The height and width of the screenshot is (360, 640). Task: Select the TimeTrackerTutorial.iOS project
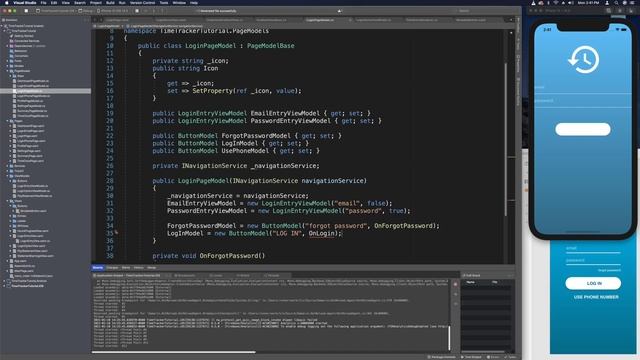point(27,286)
